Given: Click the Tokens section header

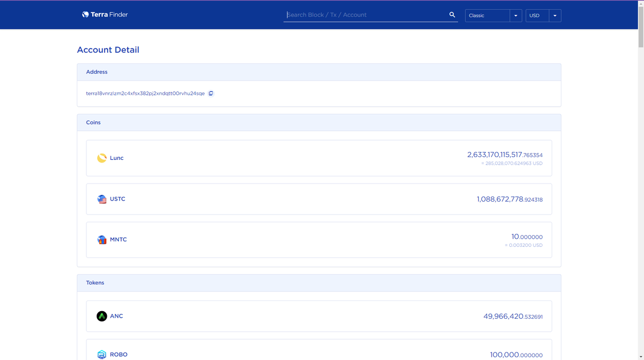Looking at the screenshot, I should point(319,283).
